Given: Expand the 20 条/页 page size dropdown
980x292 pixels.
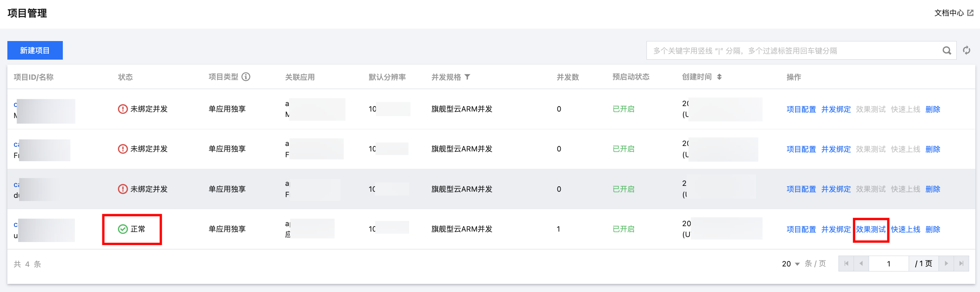Looking at the screenshot, I should 791,264.
